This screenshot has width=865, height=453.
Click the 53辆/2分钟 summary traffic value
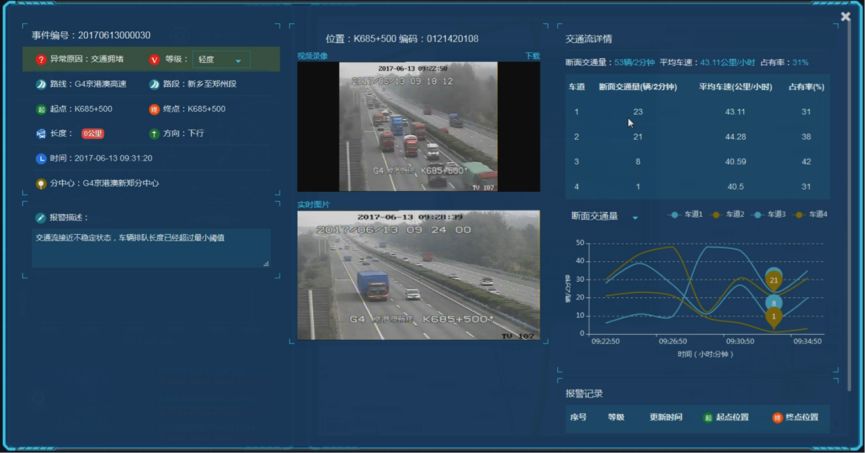[x=634, y=63]
